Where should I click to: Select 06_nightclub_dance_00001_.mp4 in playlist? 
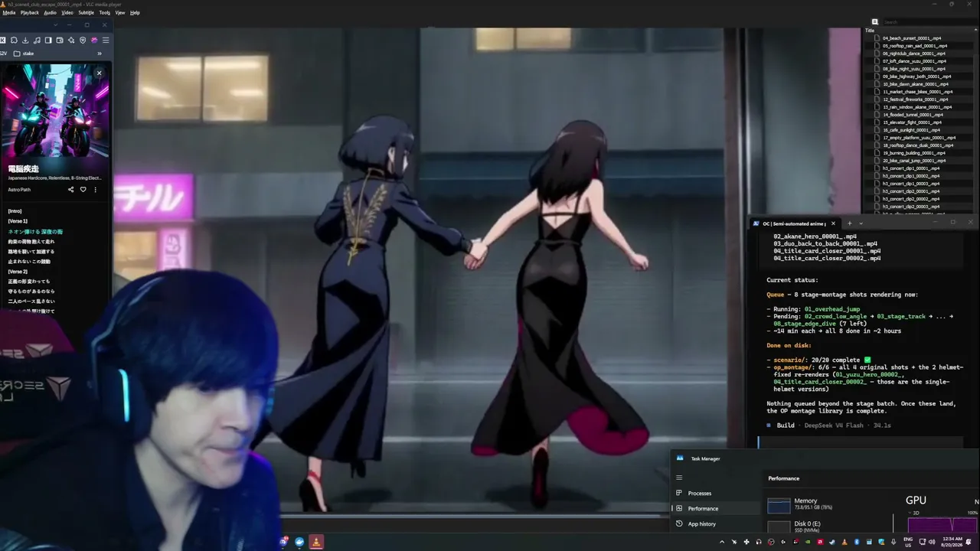click(913, 54)
